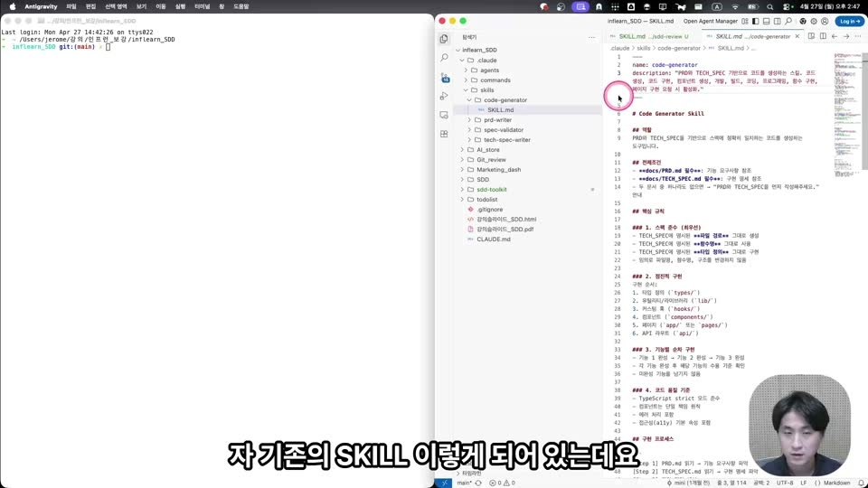Navigate forward with the right arrow
868x488 pixels.
[x=846, y=36]
